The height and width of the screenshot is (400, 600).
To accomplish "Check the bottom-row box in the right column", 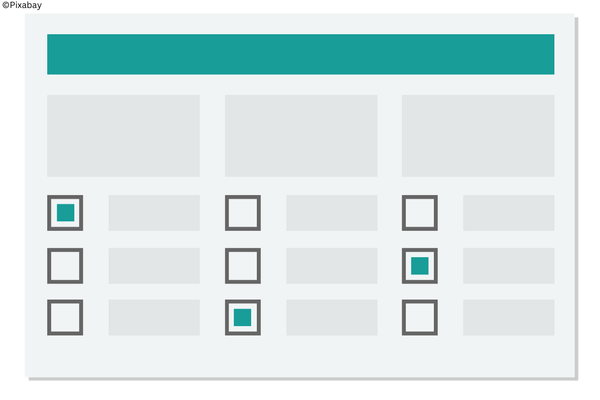I will (420, 317).
